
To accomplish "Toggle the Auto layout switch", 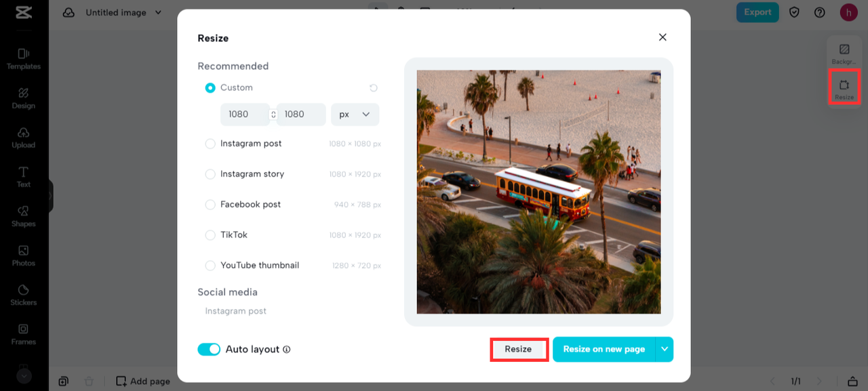I will tap(209, 349).
